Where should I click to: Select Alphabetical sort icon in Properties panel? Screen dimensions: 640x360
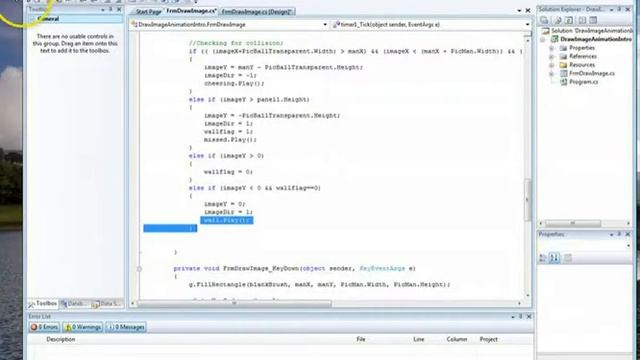[554, 258]
